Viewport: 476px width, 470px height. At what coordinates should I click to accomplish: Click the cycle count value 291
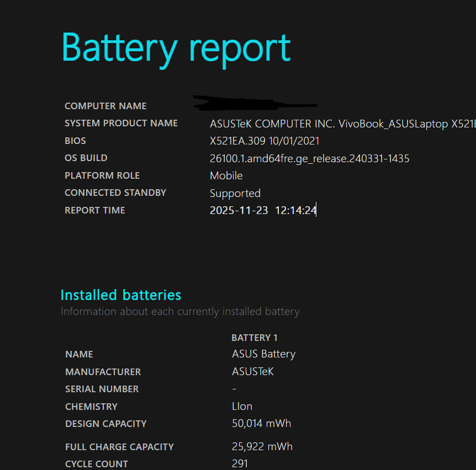click(240, 464)
